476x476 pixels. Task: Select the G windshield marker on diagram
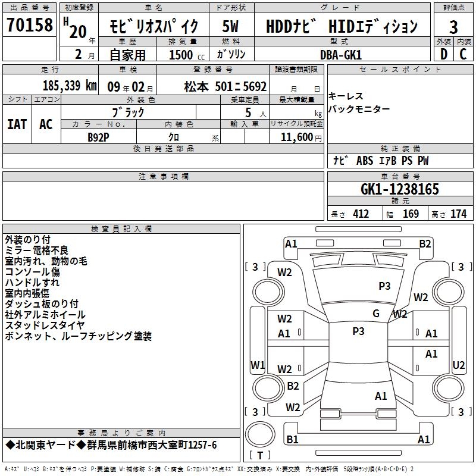(376, 314)
